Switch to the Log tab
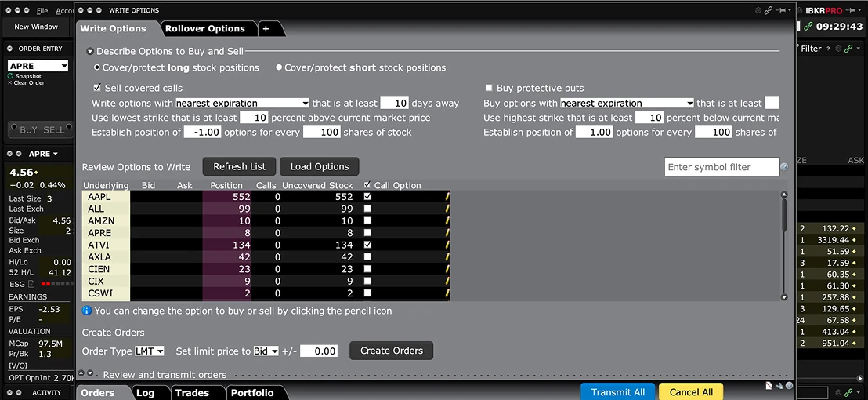Screen dimensions: 868x400 145,393
